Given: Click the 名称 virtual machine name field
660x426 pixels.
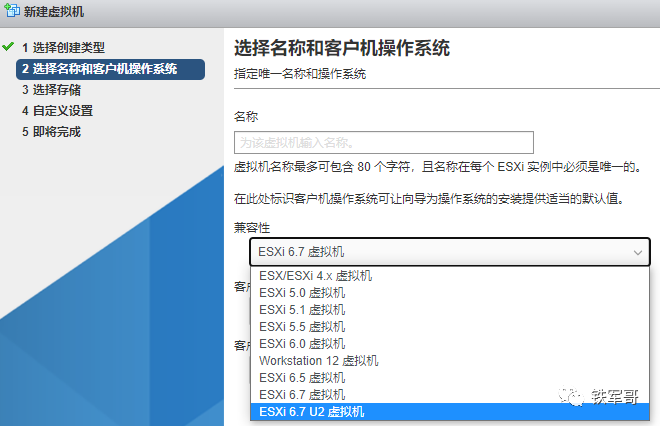Looking at the screenshot, I should (x=384, y=143).
